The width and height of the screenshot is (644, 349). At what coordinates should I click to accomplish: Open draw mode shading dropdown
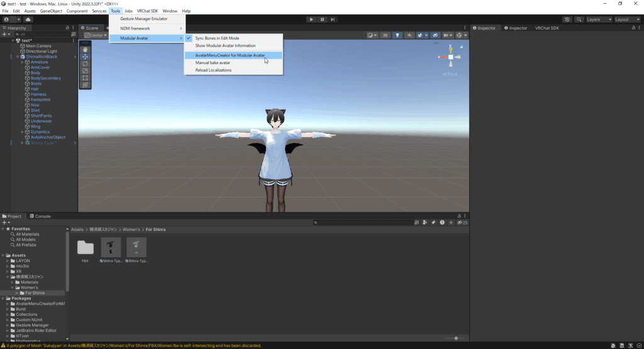tap(372, 35)
